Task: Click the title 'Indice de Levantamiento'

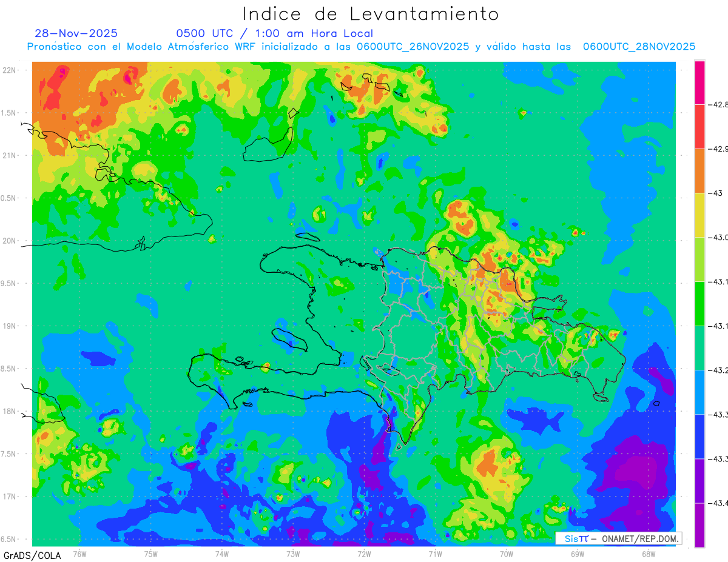Action: [371, 14]
